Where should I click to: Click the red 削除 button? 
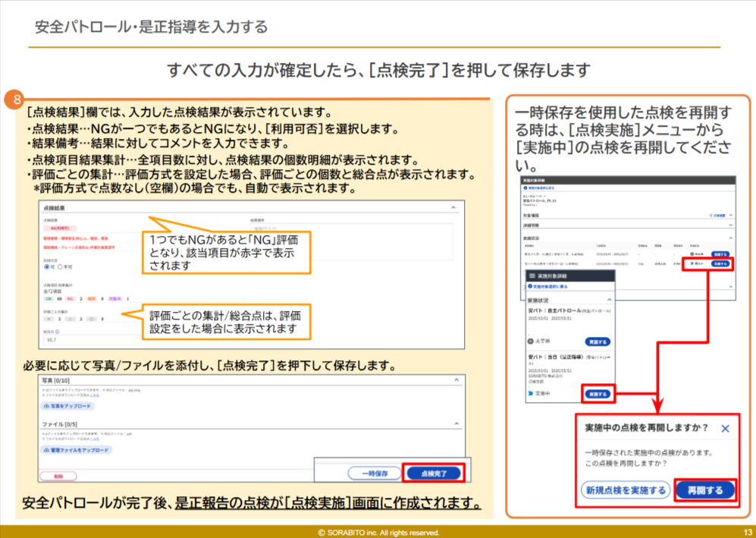point(59,476)
